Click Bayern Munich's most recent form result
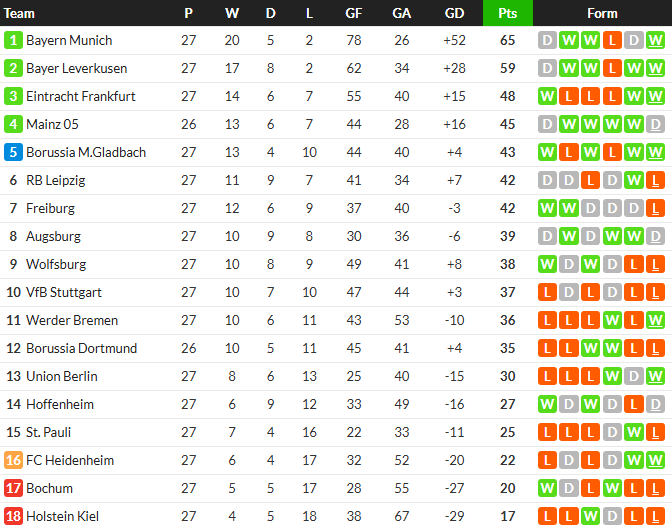The width and height of the screenshot is (672, 529). [x=656, y=41]
